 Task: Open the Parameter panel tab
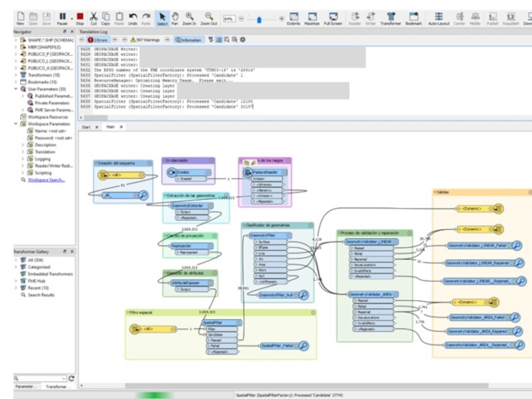(x=24, y=386)
